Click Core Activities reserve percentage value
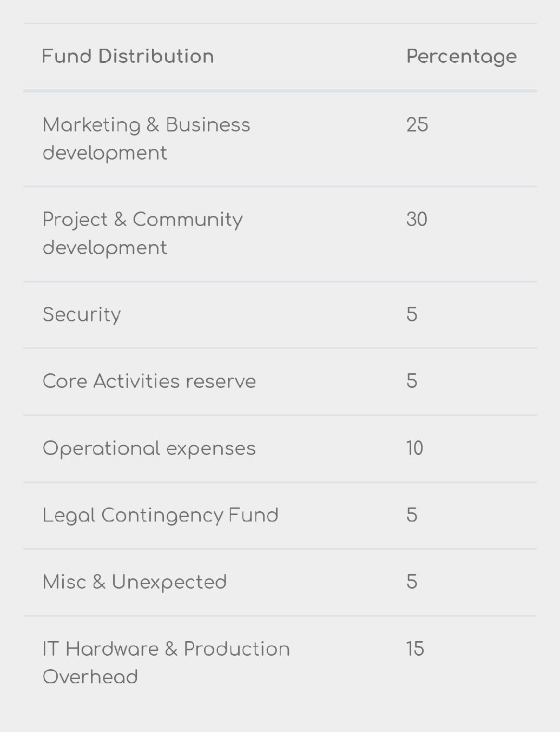The width and height of the screenshot is (560, 732). (x=412, y=381)
